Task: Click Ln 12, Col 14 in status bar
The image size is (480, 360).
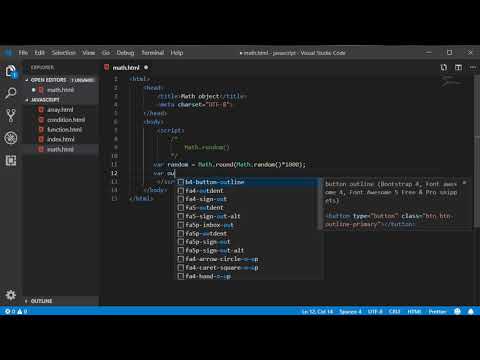Action: click(x=317, y=311)
